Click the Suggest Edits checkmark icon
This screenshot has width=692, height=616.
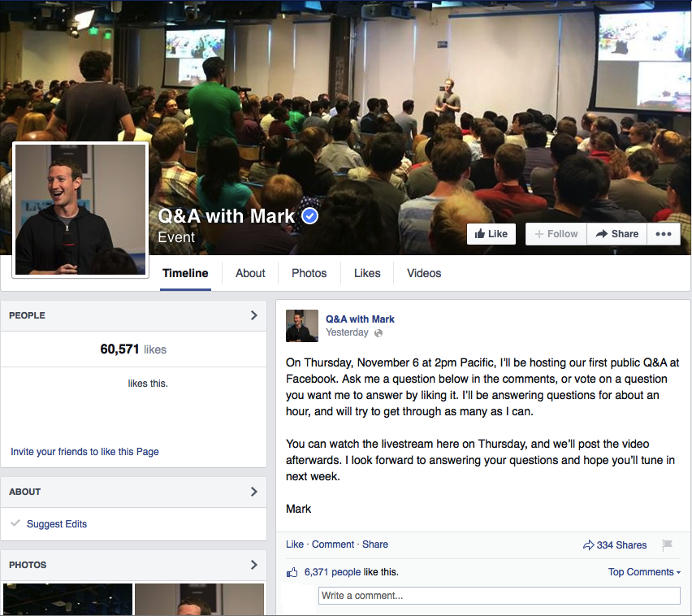(x=15, y=523)
